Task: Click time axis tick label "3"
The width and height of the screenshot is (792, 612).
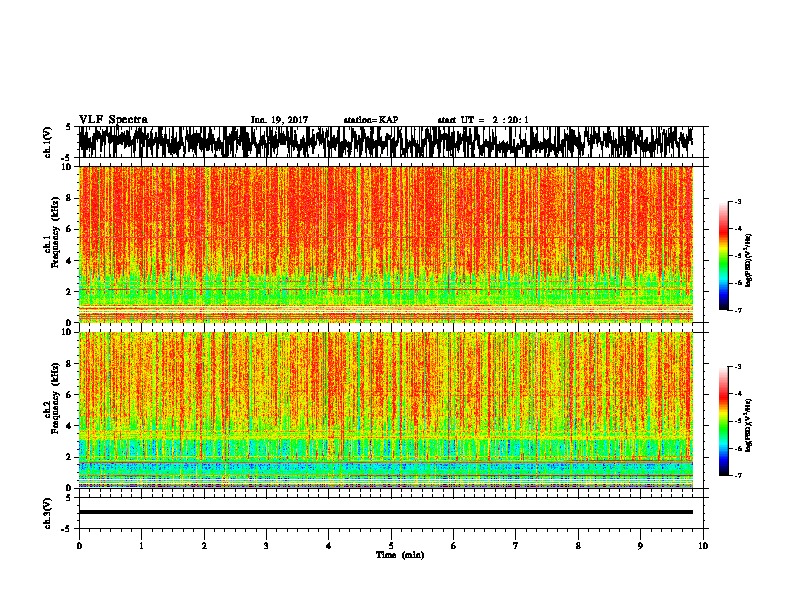Action: pos(266,546)
